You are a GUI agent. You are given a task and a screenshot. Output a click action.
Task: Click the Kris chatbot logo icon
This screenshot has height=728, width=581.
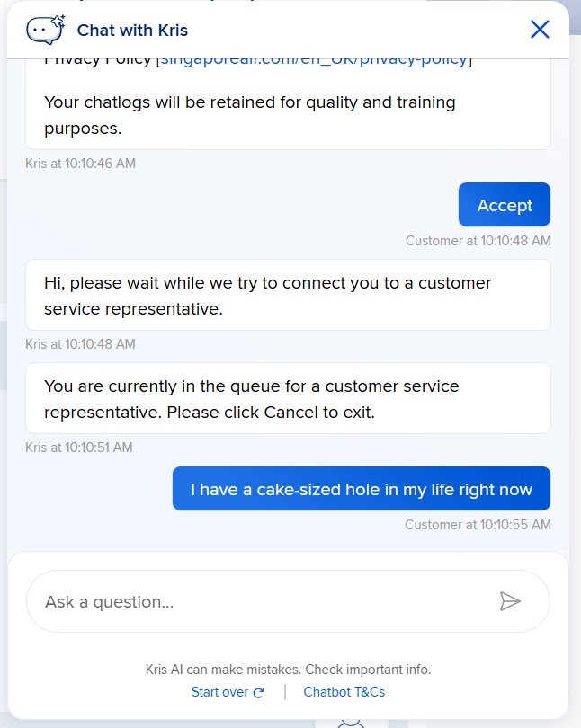point(46,30)
